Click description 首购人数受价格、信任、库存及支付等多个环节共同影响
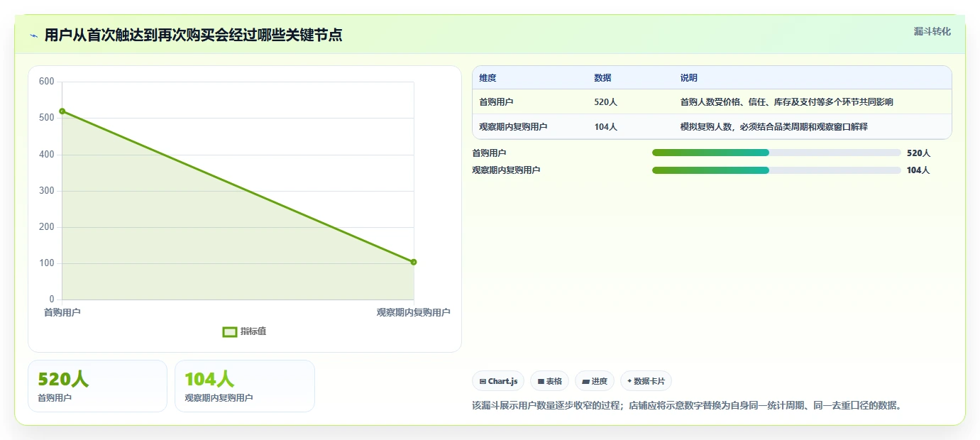The height and width of the screenshot is (440, 980). pos(786,102)
